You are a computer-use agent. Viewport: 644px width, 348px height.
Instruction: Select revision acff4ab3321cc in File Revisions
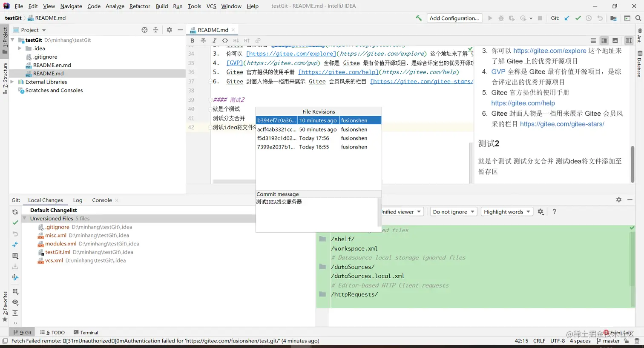pos(319,129)
